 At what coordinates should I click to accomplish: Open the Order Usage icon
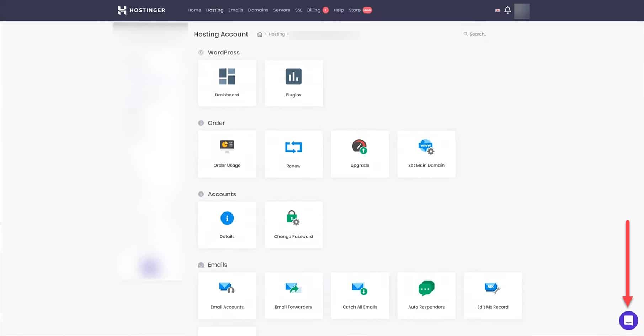pyautogui.click(x=227, y=146)
